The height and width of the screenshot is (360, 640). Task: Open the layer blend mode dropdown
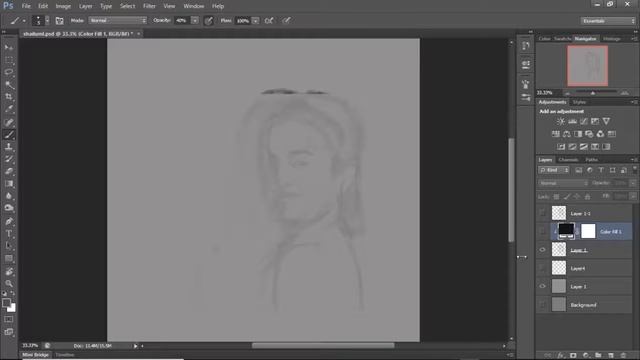pos(563,183)
